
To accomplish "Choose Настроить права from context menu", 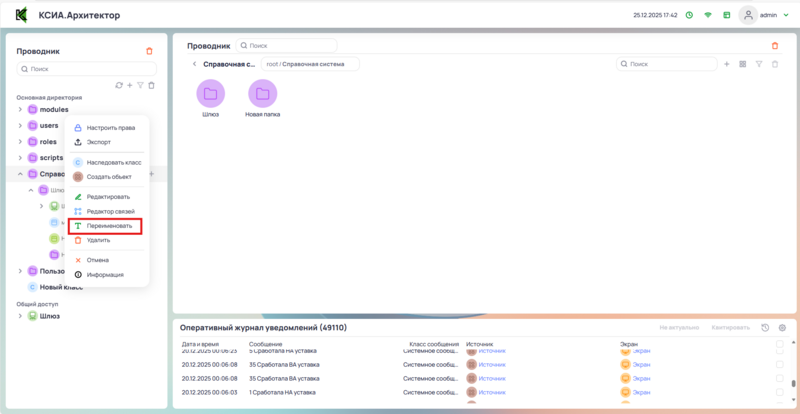I will (111, 128).
